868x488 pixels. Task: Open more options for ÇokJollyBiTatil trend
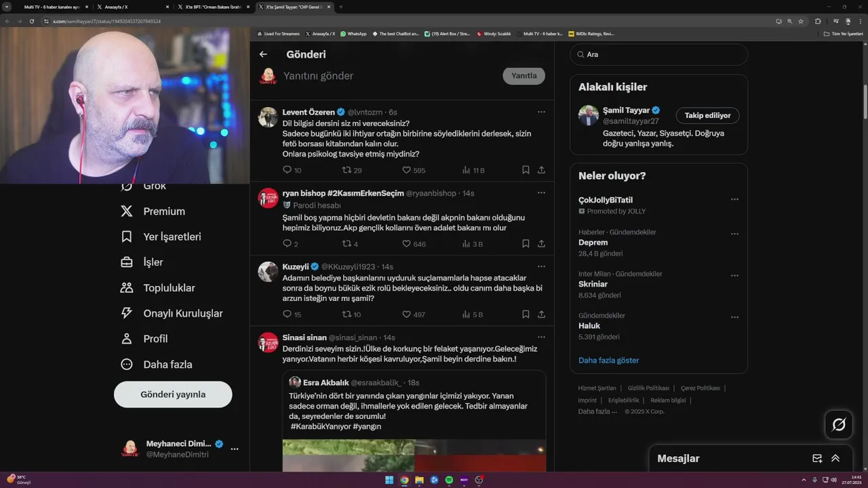[734, 199]
